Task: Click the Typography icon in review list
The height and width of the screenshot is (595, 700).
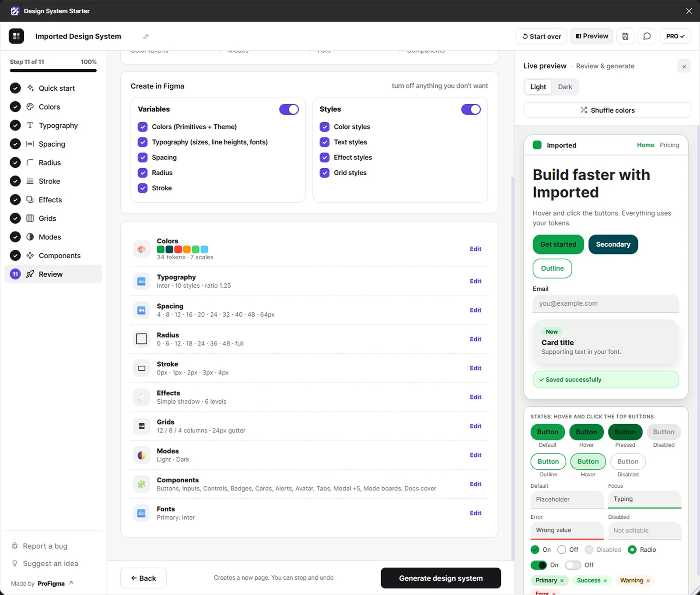Action: pyautogui.click(x=141, y=282)
